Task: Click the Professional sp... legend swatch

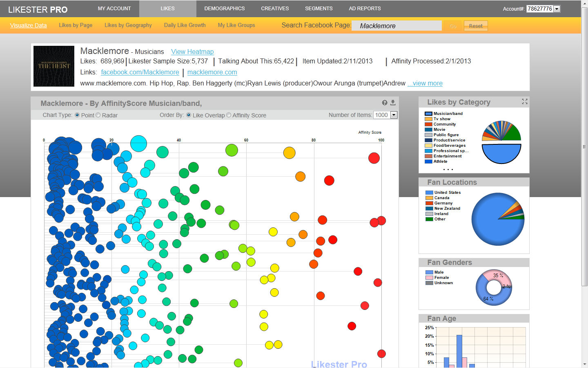Action: pyautogui.click(x=428, y=151)
